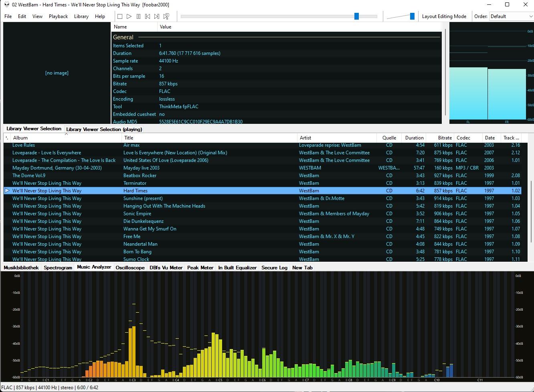The height and width of the screenshot is (392, 534).
Task: Select the Beatbox Rocker track
Action: click(262, 176)
